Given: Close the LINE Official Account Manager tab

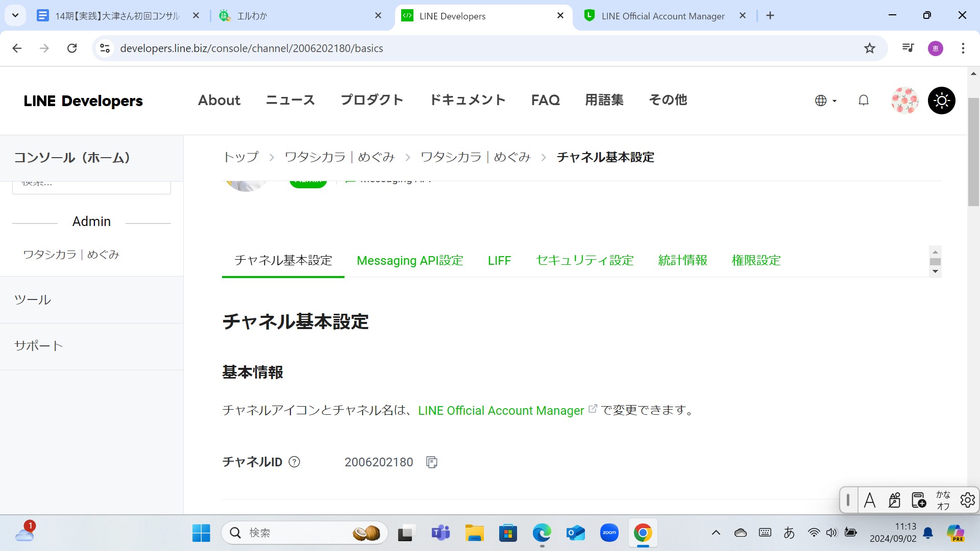Looking at the screenshot, I should [743, 16].
